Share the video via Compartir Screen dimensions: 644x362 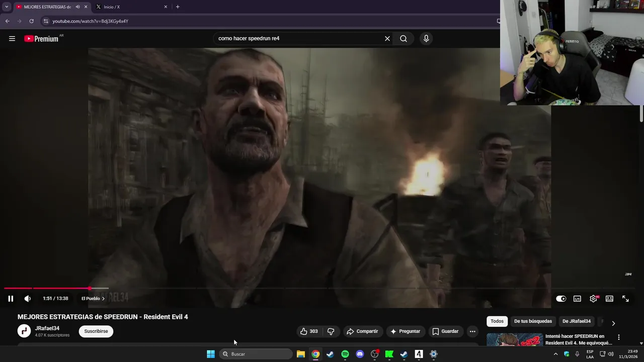pyautogui.click(x=362, y=331)
